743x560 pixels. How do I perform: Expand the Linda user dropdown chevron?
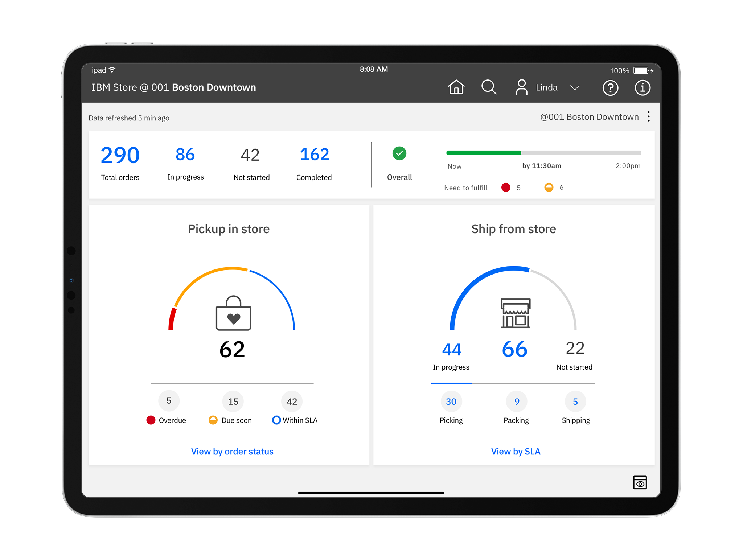[575, 88]
